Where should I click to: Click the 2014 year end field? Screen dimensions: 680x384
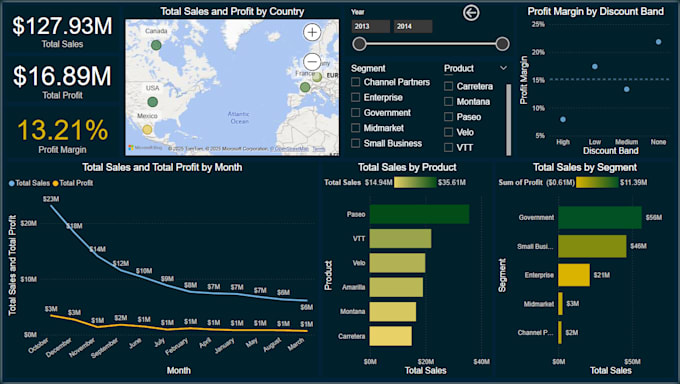(413, 26)
